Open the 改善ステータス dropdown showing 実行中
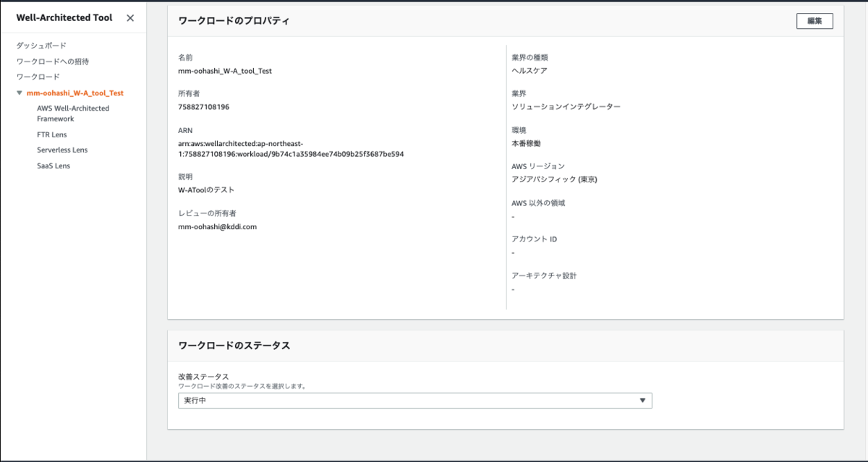The height and width of the screenshot is (462, 868). tap(415, 401)
